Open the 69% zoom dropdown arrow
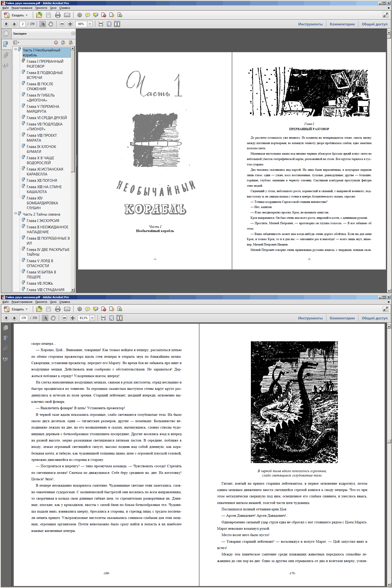The image size is (392, 588). 90,24
